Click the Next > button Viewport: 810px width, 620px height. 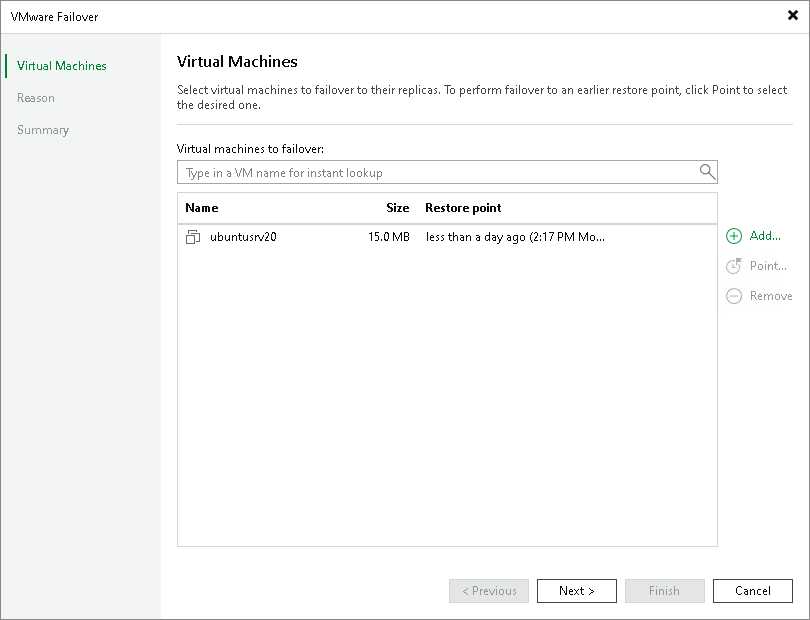click(x=577, y=591)
